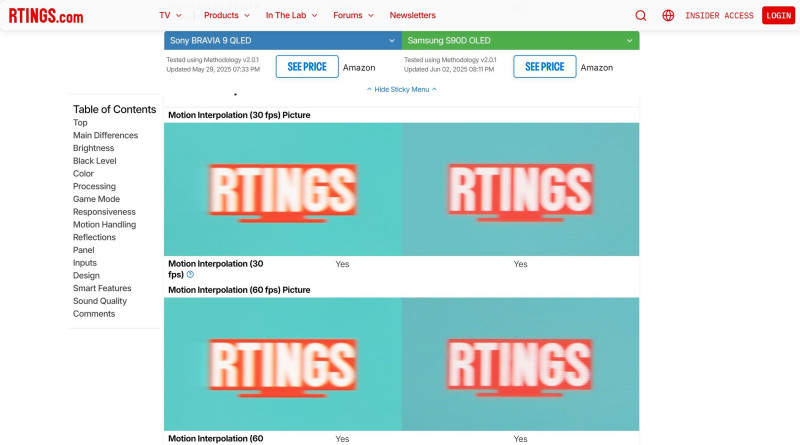Collapse with Hide Sticky Menu
Screen dimensions: 800x445
402,89
